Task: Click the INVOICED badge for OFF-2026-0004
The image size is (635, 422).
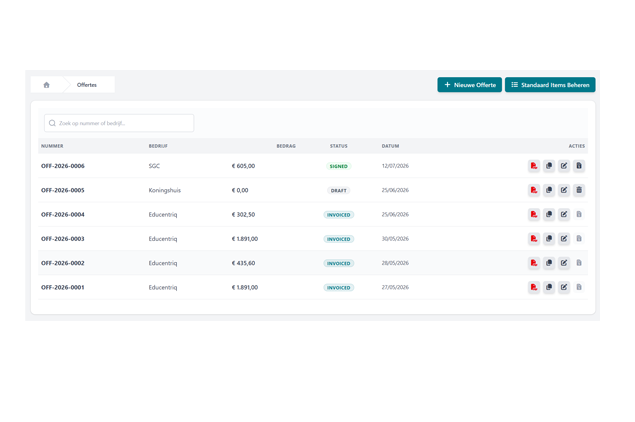Action: coord(339,215)
